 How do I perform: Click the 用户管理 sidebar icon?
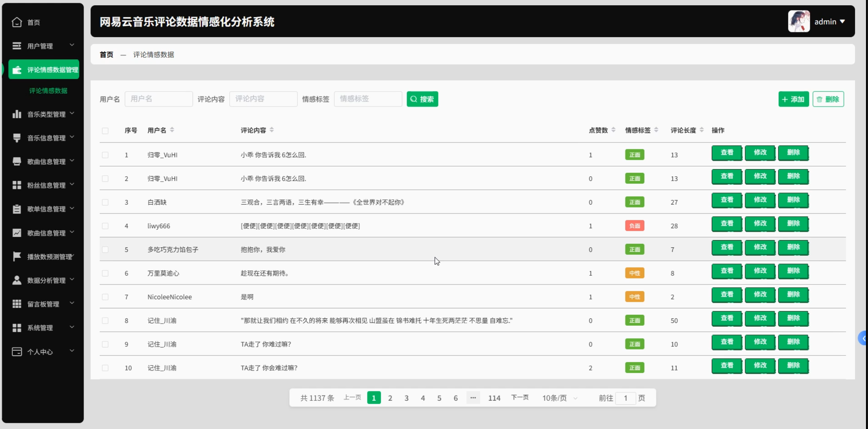click(17, 46)
